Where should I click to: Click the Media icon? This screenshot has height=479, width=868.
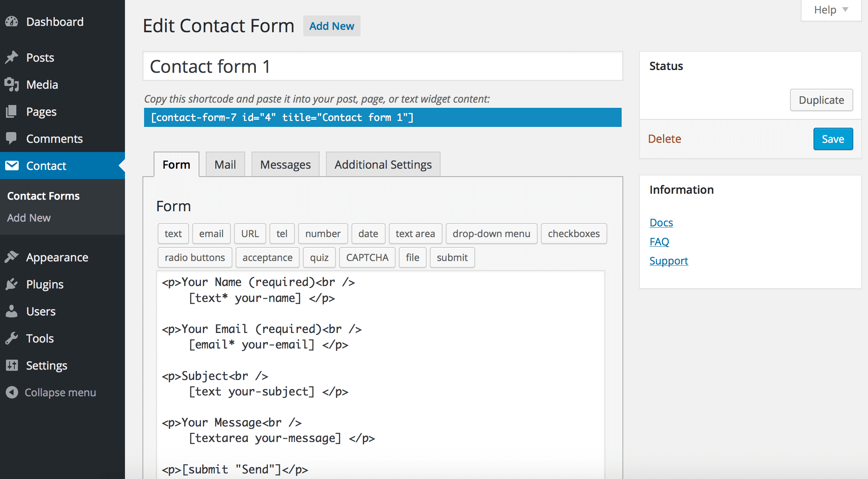pyautogui.click(x=12, y=84)
